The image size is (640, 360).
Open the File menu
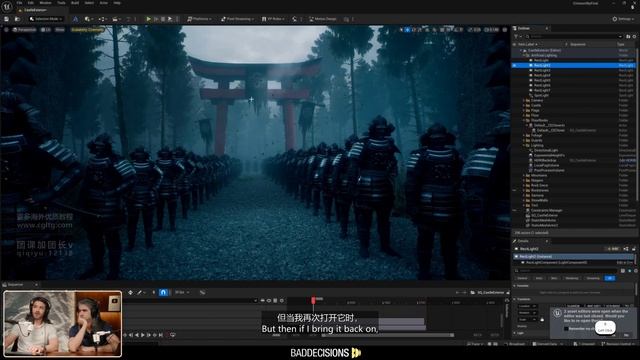tap(19, 3)
